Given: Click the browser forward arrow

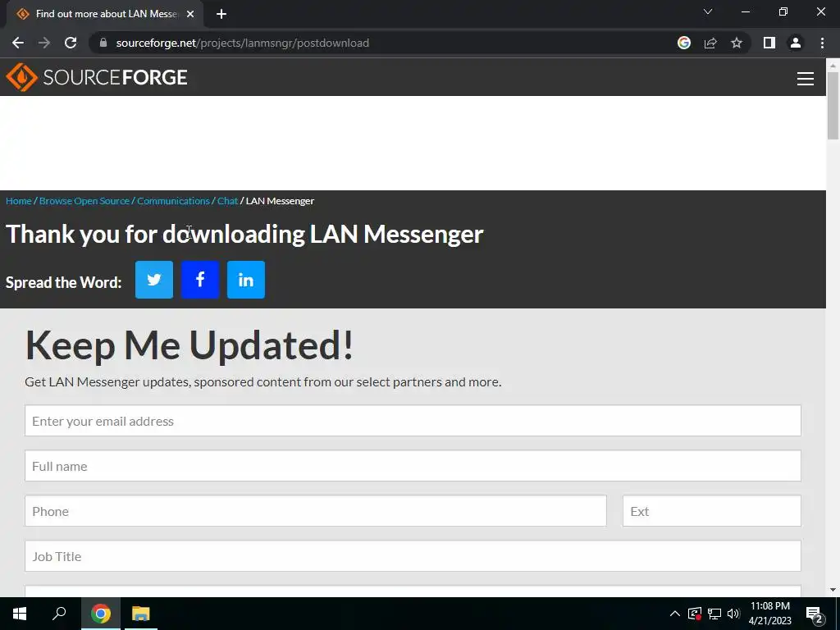Looking at the screenshot, I should 44,43.
